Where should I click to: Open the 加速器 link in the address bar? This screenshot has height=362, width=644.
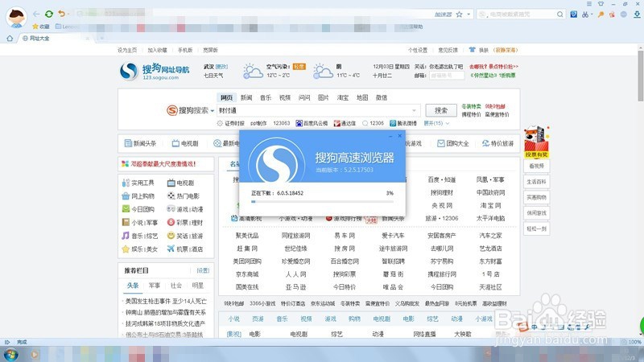(x=444, y=14)
